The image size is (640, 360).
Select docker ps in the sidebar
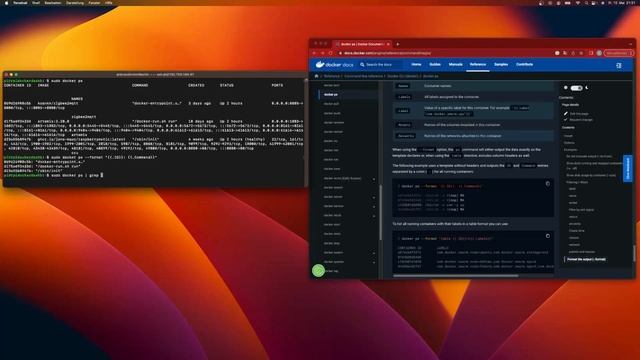click(x=331, y=95)
